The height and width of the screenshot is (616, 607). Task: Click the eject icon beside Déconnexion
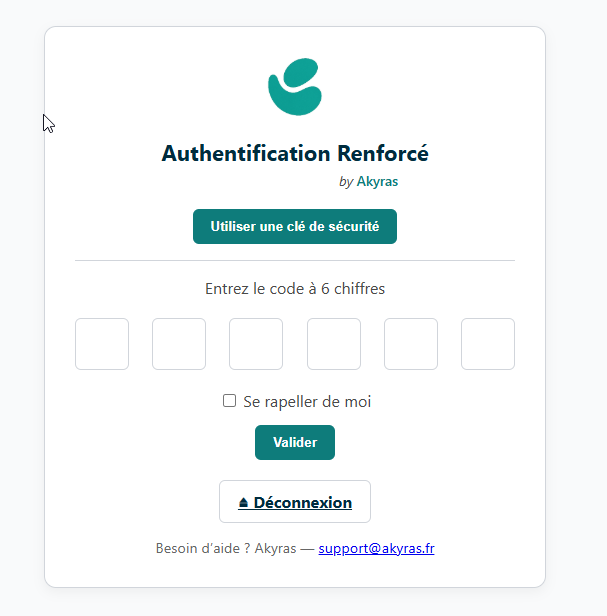243,503
